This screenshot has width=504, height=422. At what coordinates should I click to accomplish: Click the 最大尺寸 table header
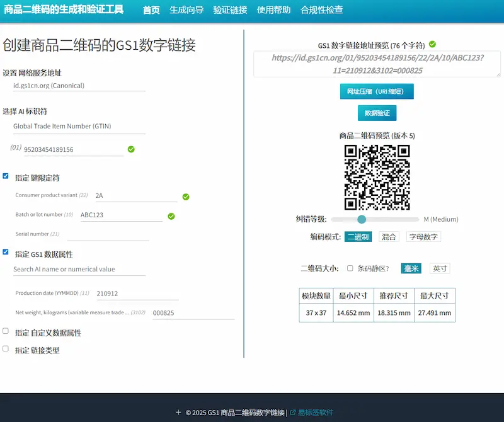coord(435,295)
